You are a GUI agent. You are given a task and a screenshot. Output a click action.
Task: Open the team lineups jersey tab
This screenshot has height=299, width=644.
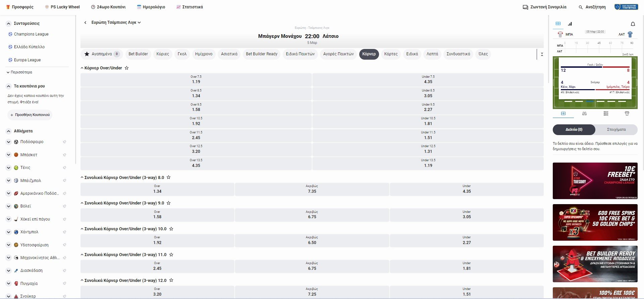627,114
